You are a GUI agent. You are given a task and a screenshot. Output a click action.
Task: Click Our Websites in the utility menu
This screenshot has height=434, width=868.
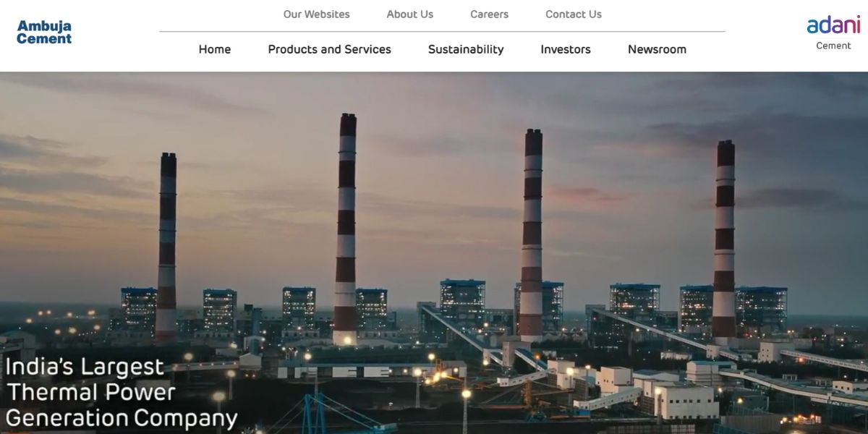pyautogui.click(x=317, y=14)
